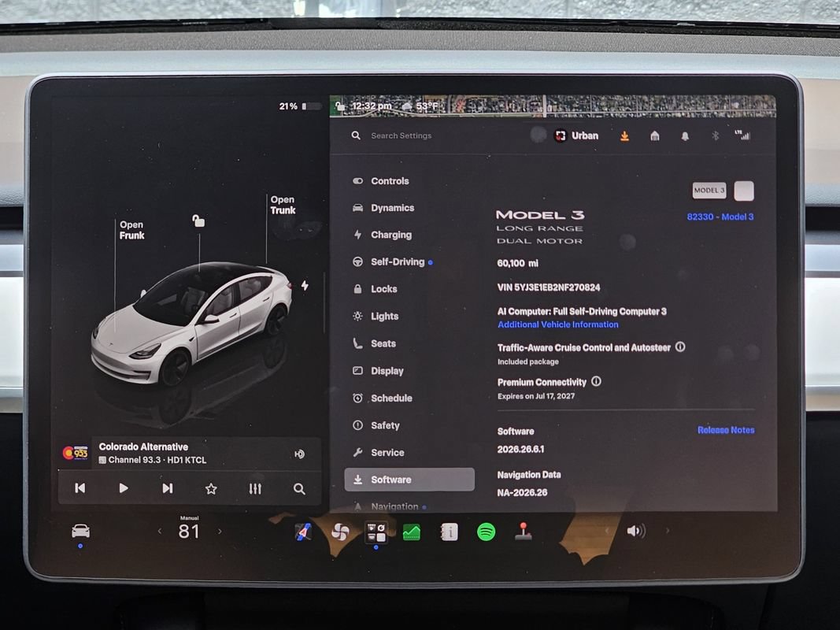
Task: Tap the blank white badge next to MODEL 3
Action: [x=744, y=191]
